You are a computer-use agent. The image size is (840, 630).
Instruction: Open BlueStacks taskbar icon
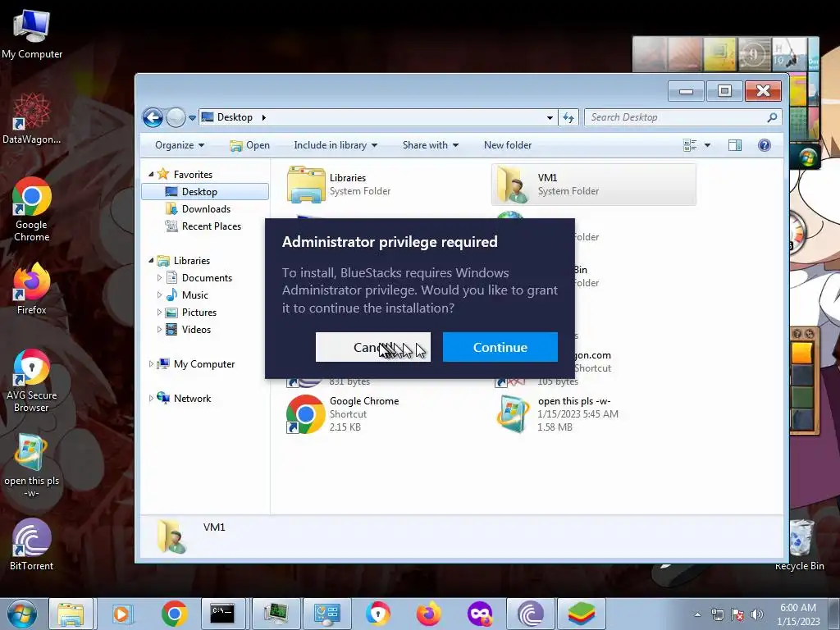click(x=582, y=614)
